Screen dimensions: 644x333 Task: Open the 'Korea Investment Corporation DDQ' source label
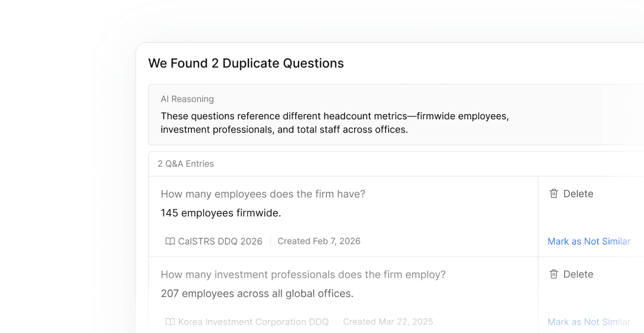tap(253, 322)
